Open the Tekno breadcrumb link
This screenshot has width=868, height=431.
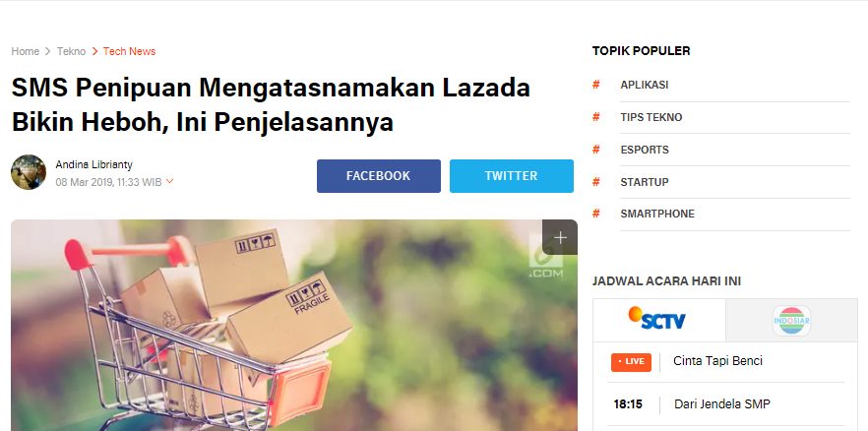tap(72, 51)
